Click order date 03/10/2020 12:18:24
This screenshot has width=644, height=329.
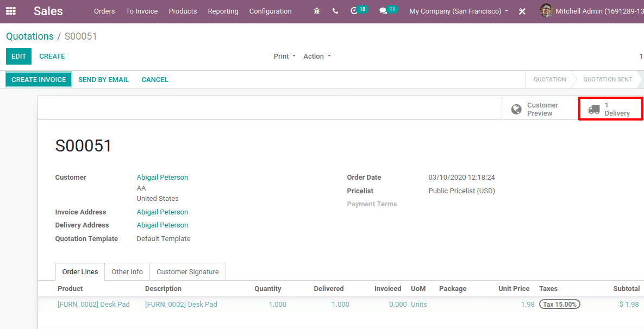click(461, 178)
